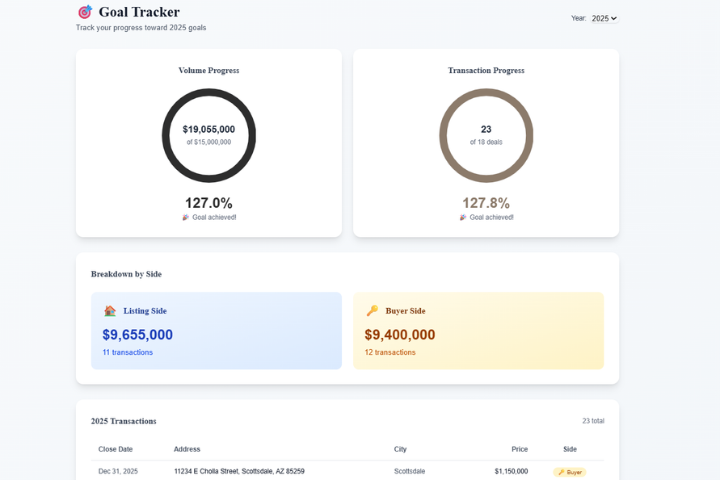The width and height of the screenshot is (720, 480).
Task: Click the Year: label
Action: (579, 18)
